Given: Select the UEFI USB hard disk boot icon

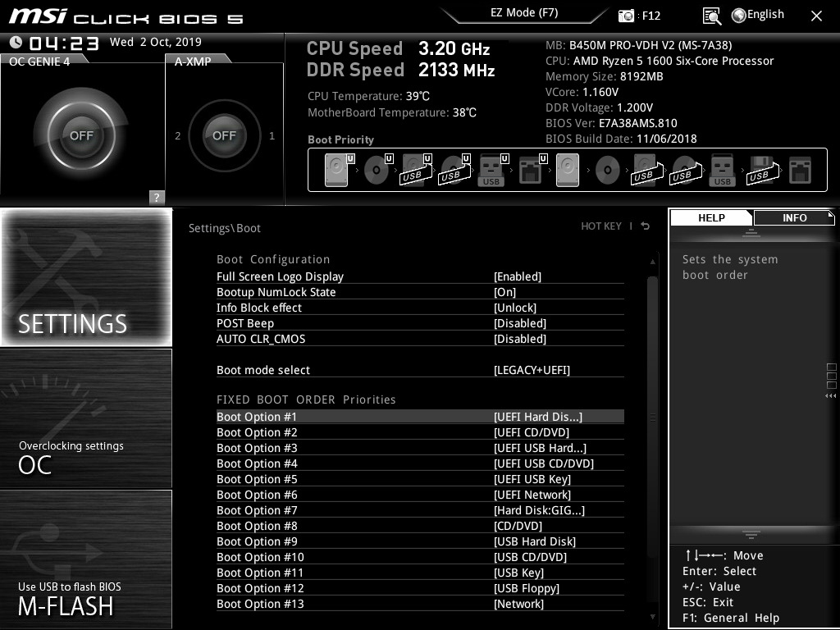Looking at the screenshot, I should pos(416,170).
